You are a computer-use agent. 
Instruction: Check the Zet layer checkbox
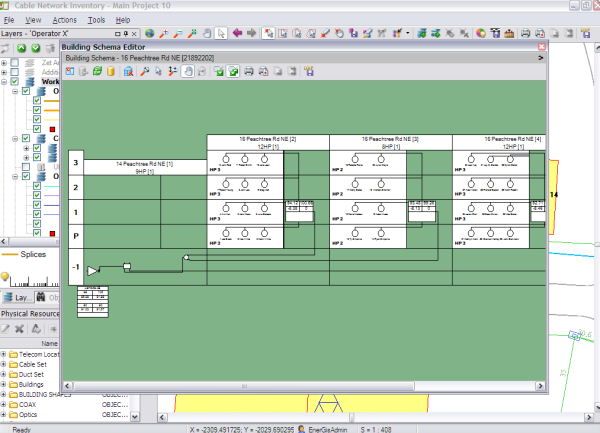click(x=16, y=64)
